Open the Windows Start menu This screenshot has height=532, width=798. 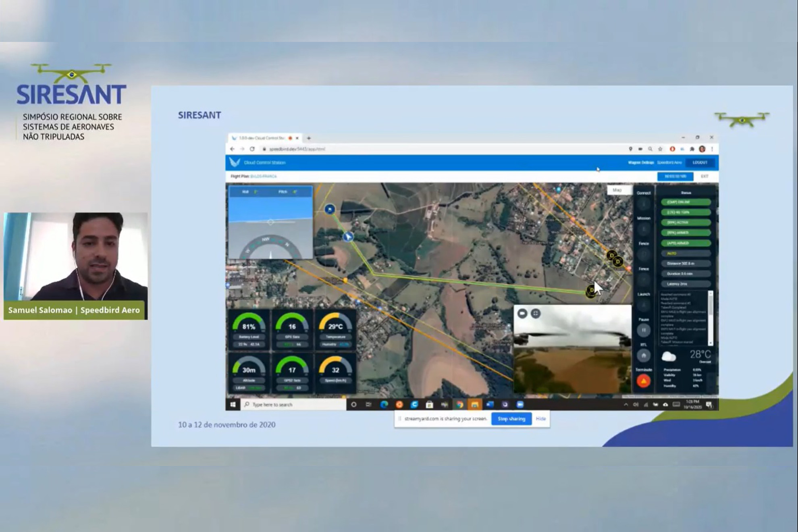coord(233,404)
